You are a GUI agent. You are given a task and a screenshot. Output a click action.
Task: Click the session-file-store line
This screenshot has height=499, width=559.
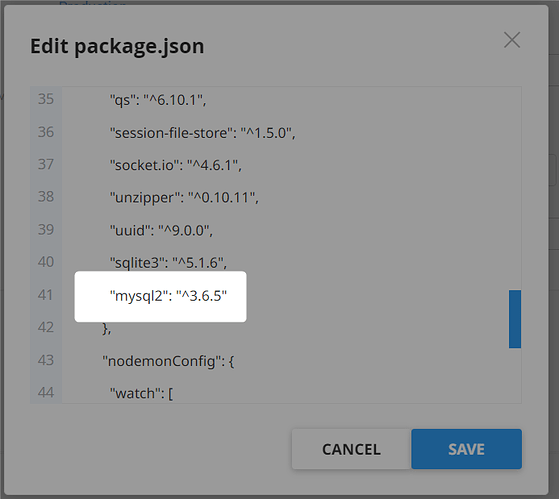[202, 133]
